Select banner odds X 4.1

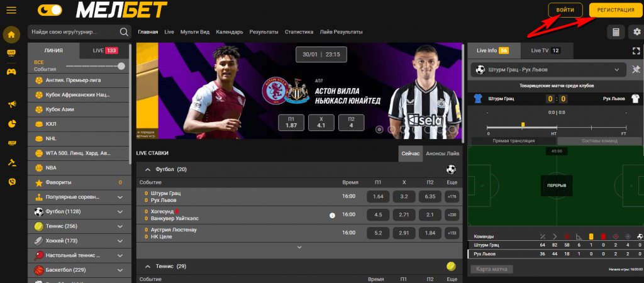click(321, 123)
